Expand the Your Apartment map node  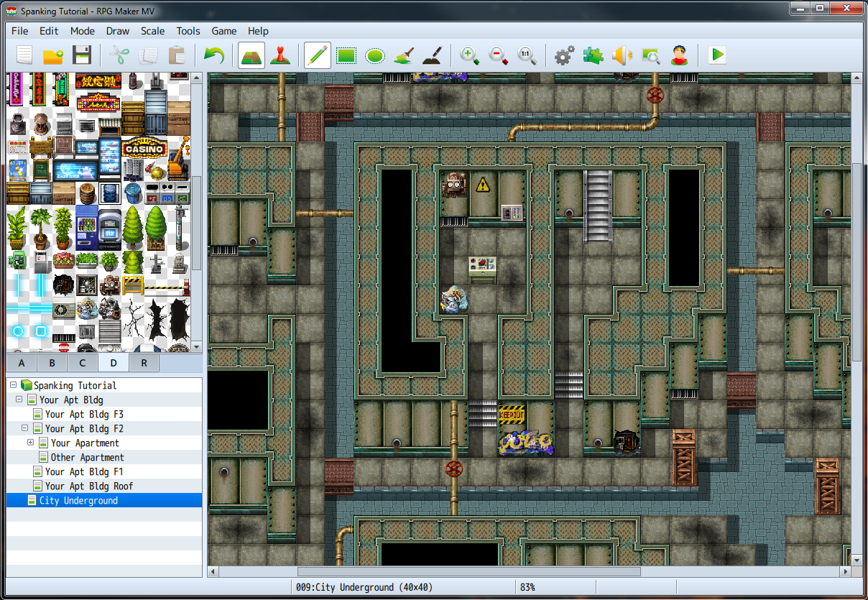pyautogui.click(x=31, y=443)
